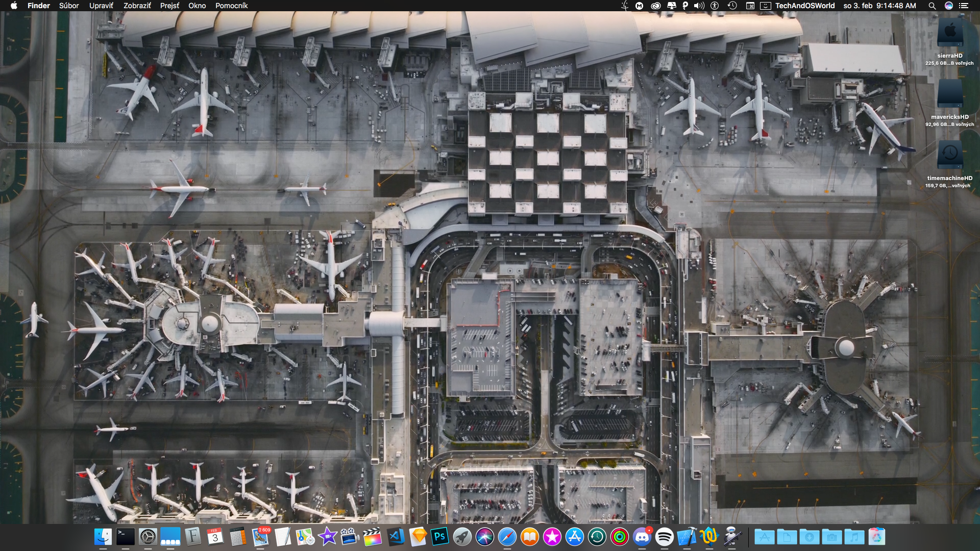980x551 pixels.
Task: Open Final Cut Pro dock icon
Action: point(372,537)
